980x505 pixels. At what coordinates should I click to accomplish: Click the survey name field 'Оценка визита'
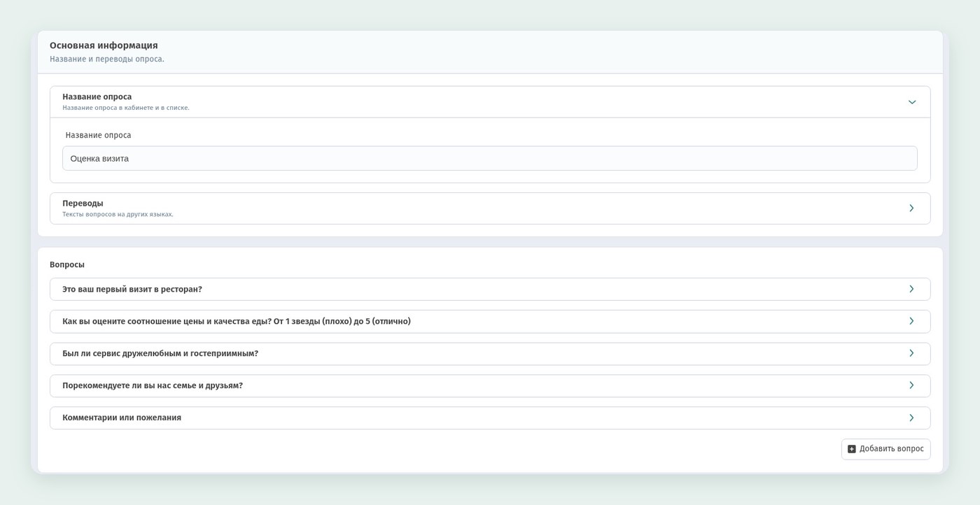coord(490,158)
